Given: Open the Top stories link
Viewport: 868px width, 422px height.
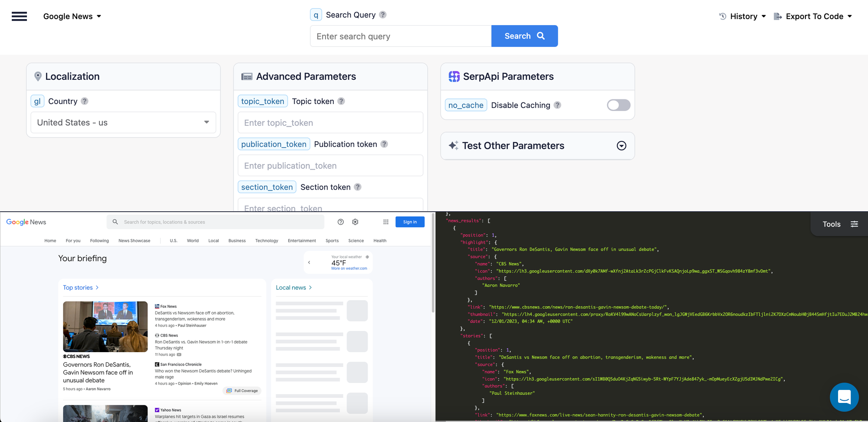Looking at the screenshot, I should point(81,288).
